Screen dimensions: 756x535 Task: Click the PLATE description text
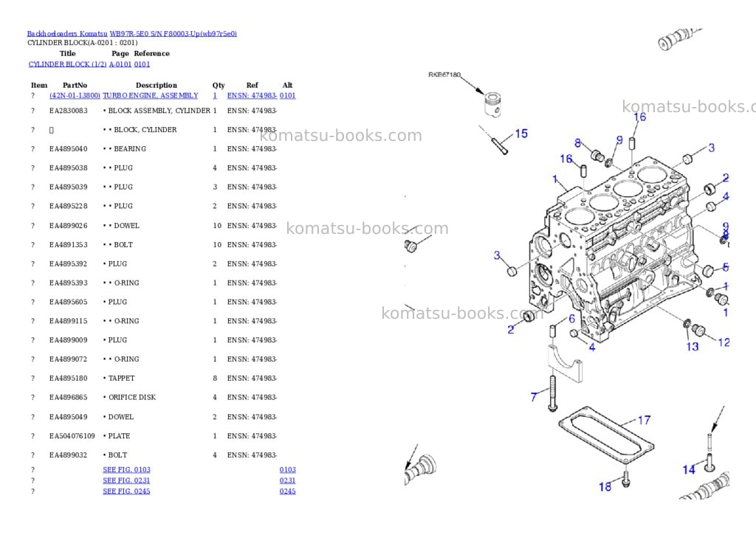coord(119,435)
